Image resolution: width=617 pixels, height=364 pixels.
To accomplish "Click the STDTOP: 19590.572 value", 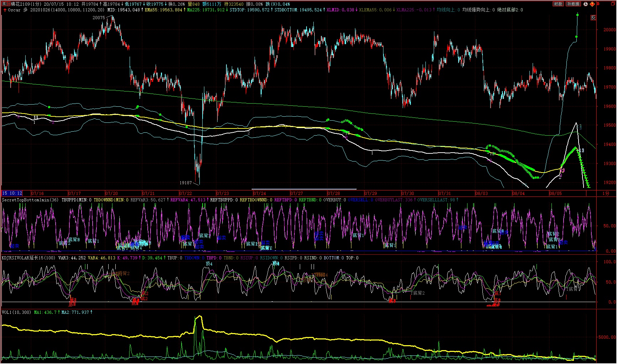I will point(250,10).
